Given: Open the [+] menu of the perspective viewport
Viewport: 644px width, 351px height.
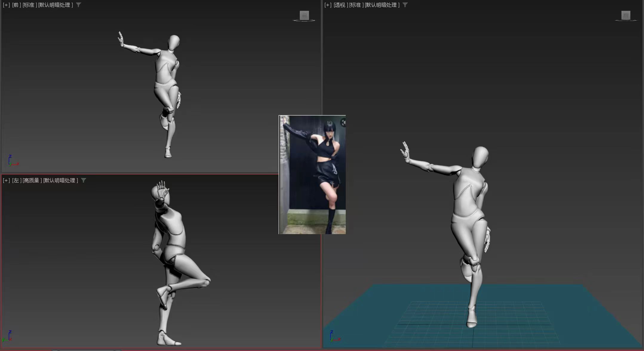Looking at the screenshot, I should pos(328,5).
